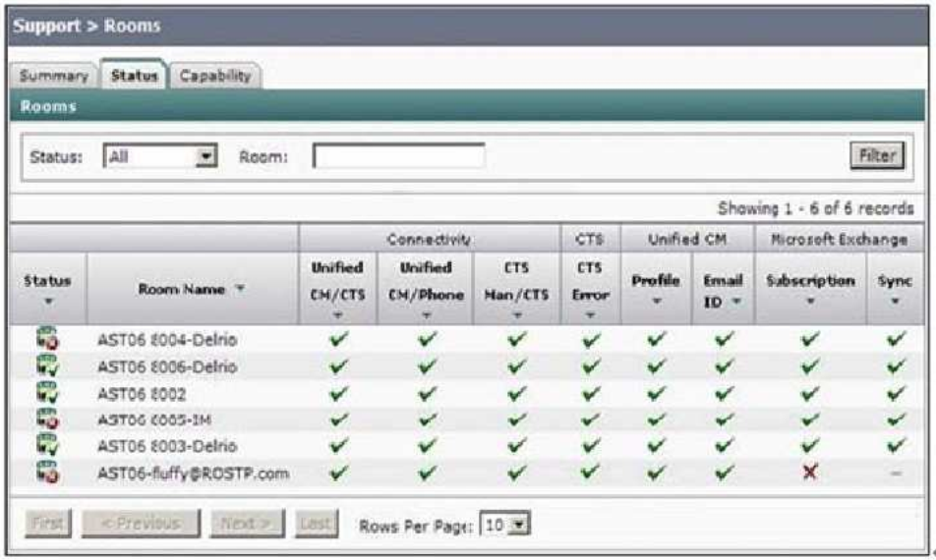The image size is (936, 560).
Task: Click the record count text
Action: coord(815,208)
